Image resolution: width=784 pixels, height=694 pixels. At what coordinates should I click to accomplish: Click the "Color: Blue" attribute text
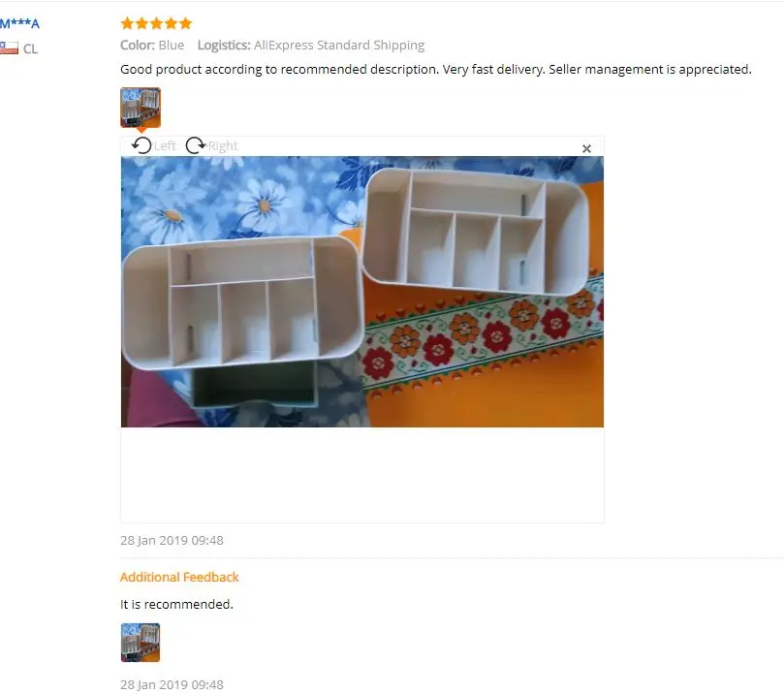coord(152,45)
